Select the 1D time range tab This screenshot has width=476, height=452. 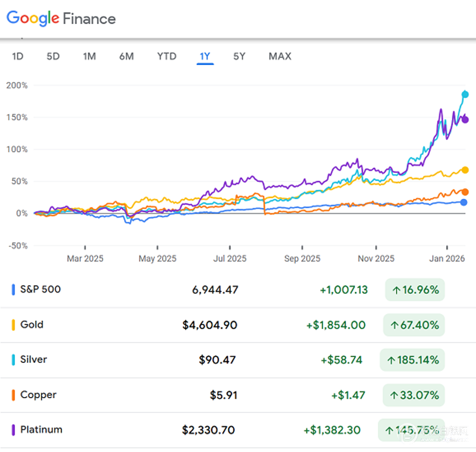click(x=17, y=56)
